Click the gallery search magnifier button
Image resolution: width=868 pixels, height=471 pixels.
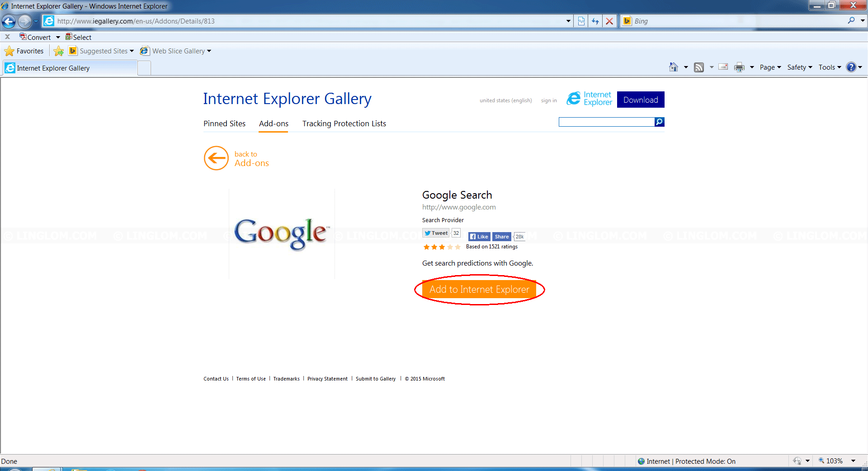tap(660, 122)
